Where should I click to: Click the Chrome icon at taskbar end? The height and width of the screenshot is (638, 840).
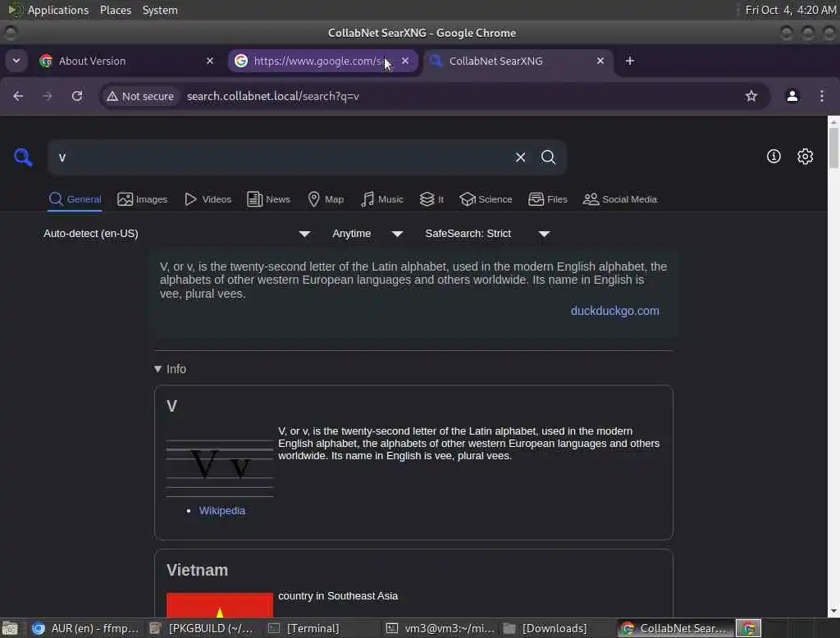click(x=748, y=628)
